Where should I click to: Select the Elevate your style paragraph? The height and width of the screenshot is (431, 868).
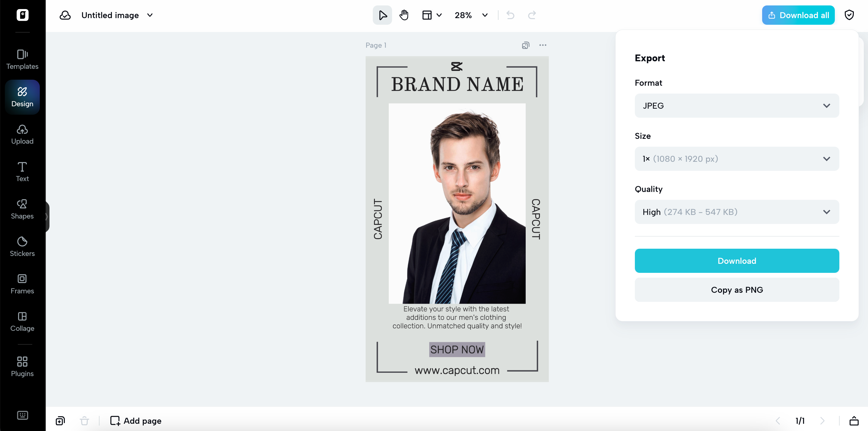point(457,317)
